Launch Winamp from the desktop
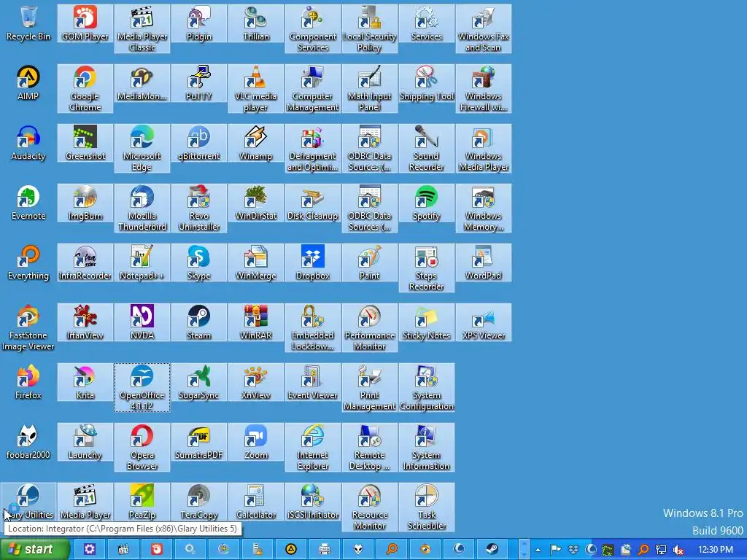The image size is (747, 560). (x=256, y=143)
